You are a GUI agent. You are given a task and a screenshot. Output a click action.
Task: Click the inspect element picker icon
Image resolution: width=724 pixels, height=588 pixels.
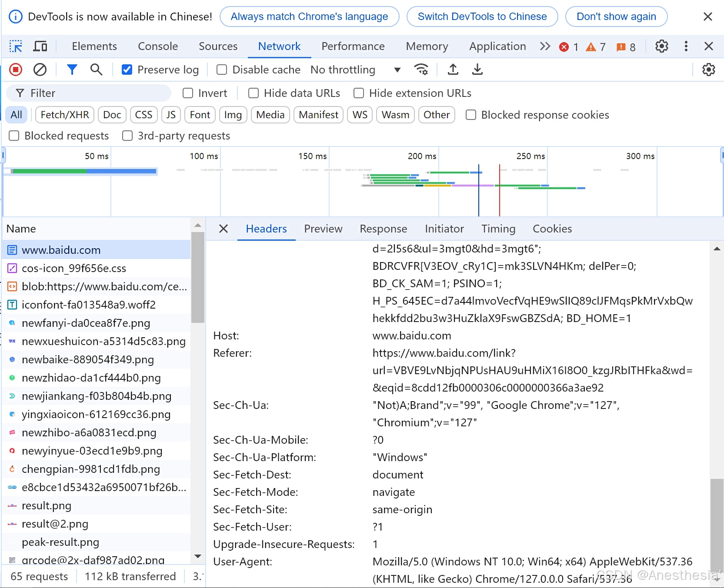16,46
